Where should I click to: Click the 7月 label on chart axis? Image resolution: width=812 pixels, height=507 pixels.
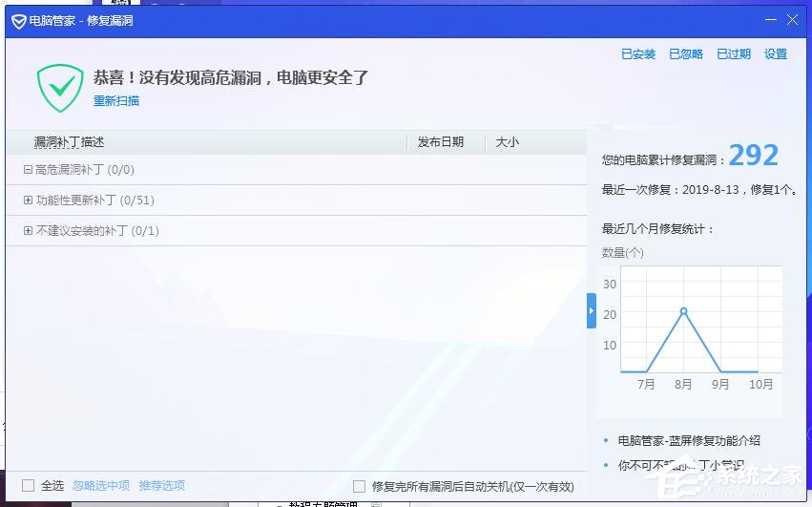click(646, 384)
